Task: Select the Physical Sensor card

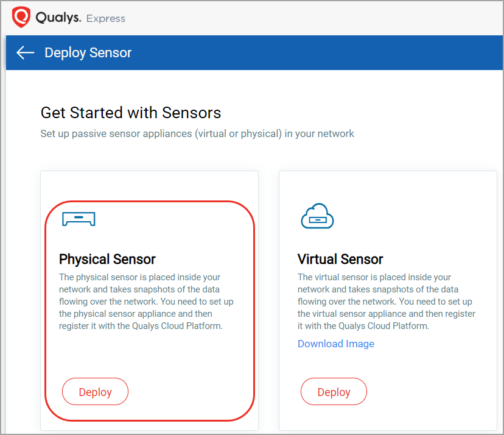Action: (149, 299)
